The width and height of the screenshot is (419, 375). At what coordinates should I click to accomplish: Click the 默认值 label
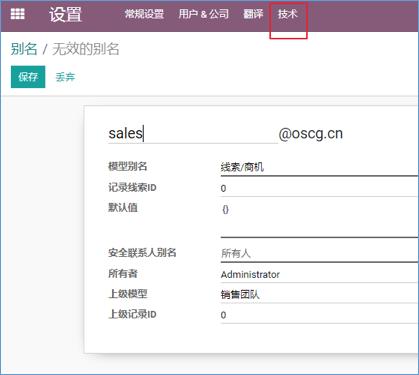click(x=123, y=207)
